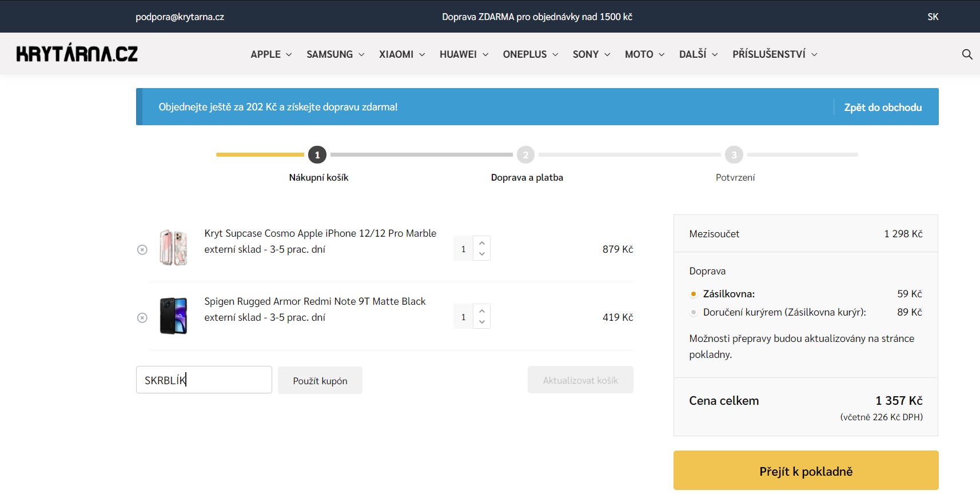Click step 3 Potvrzení marker
980x494 pixels.
[734, 155]
